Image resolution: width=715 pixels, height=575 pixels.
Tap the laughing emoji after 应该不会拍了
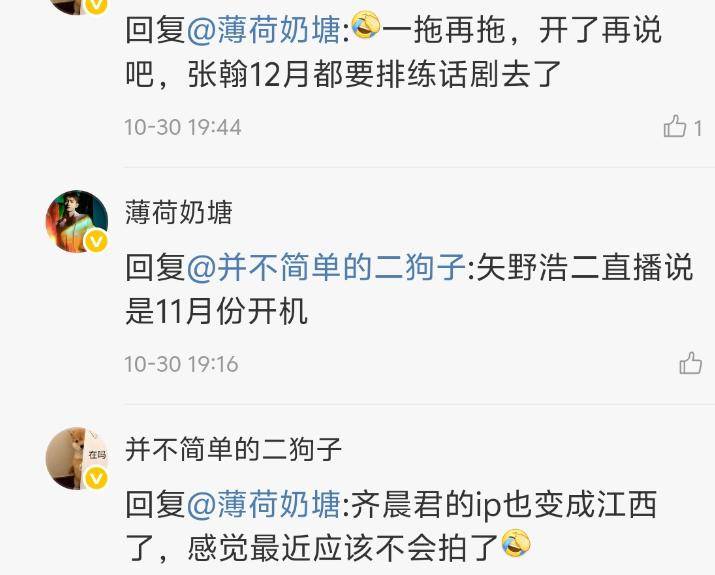(x=516, y=543)
